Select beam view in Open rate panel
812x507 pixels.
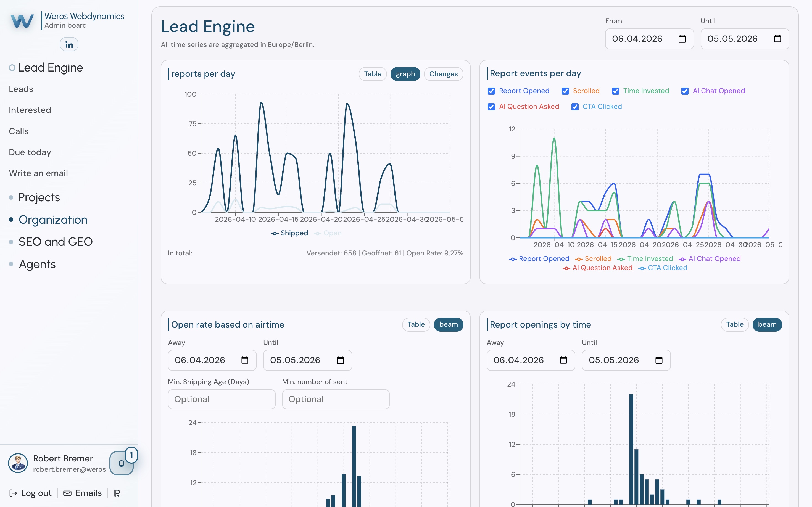(x=449, y=324)
